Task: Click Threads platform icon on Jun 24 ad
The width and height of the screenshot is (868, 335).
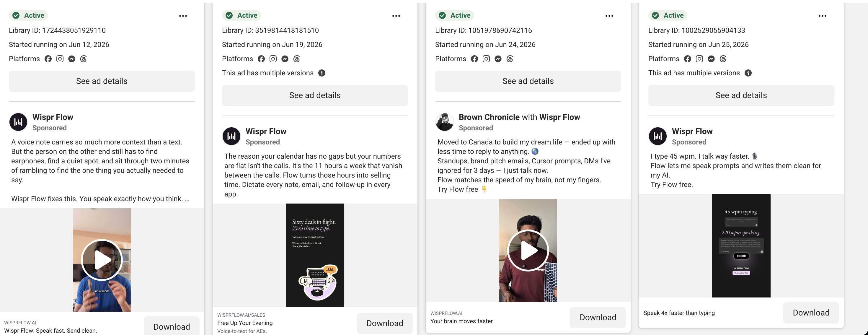Action: click(x=510, y=59)
